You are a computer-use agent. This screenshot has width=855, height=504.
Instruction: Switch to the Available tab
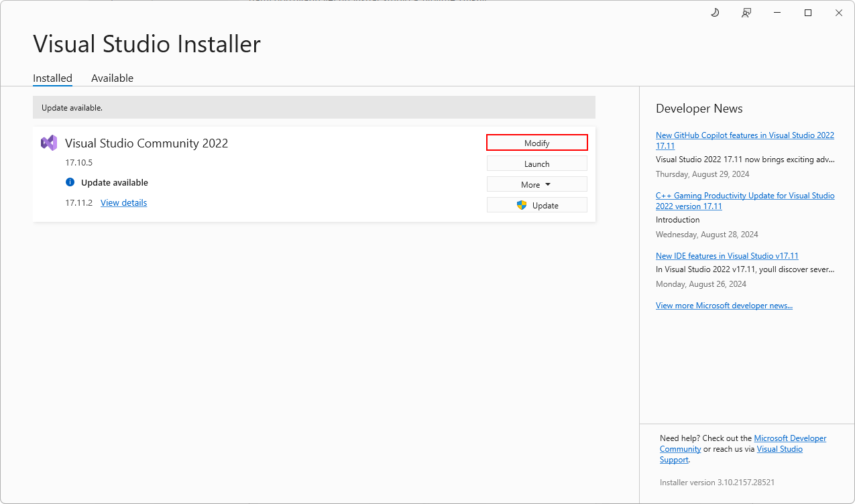(112, 78)
